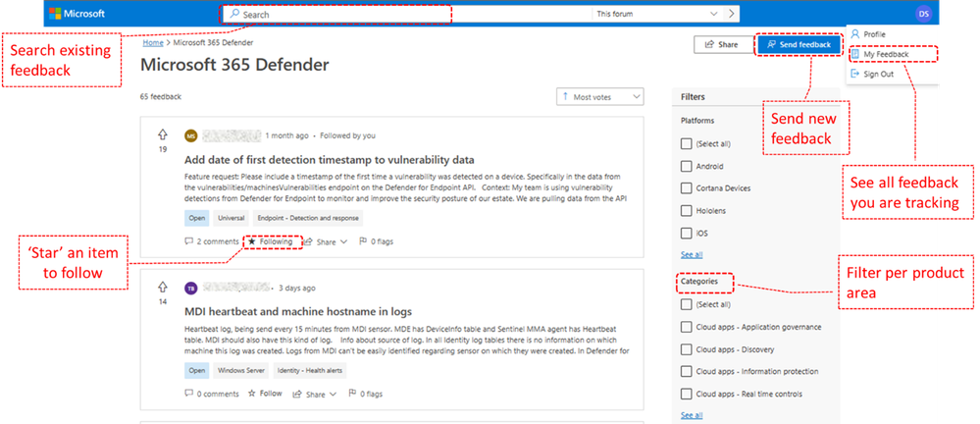Expand Share options on MDI heartbeat feedback
980x424 pixels.
point(315,394)
